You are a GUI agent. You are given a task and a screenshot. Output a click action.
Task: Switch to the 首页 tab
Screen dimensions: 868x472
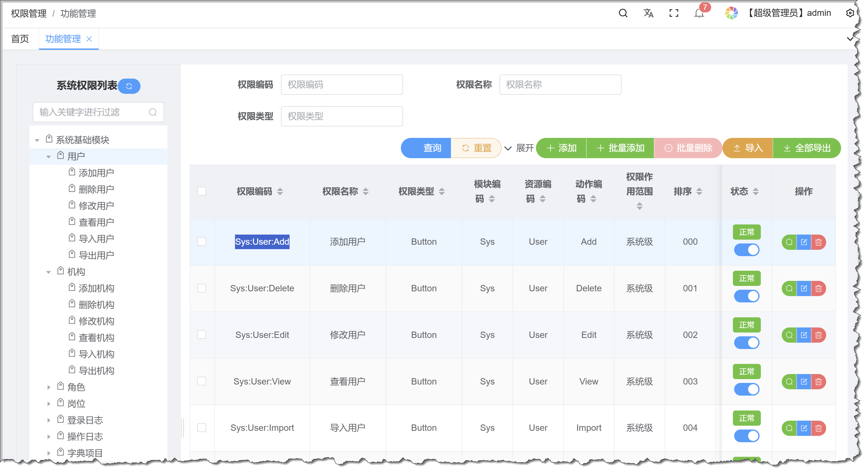point(20,39)
